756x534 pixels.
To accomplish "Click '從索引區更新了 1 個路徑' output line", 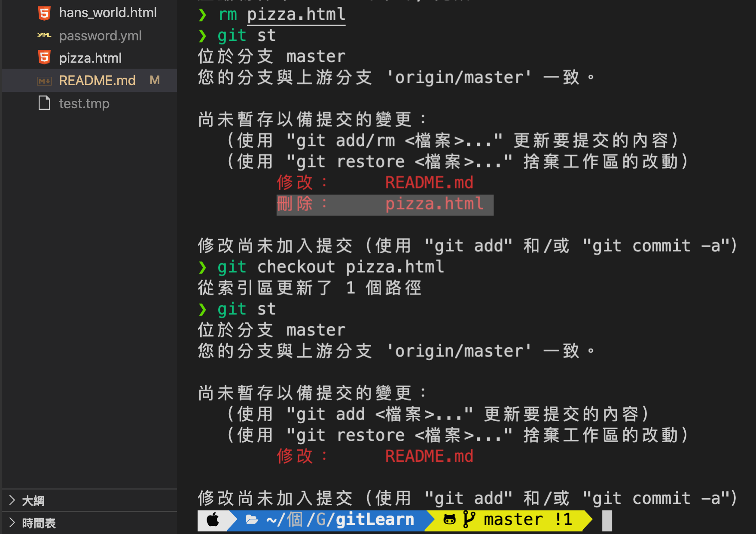I will click(x=310, y=288).
